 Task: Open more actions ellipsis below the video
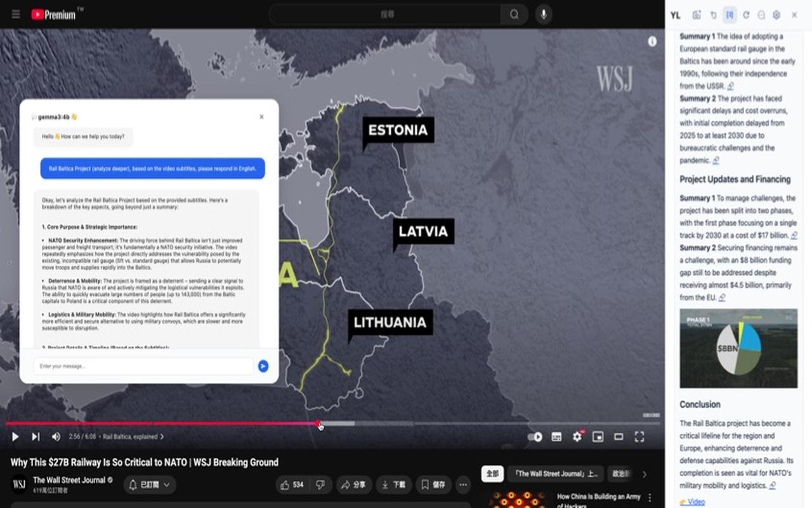click(463, 485)
